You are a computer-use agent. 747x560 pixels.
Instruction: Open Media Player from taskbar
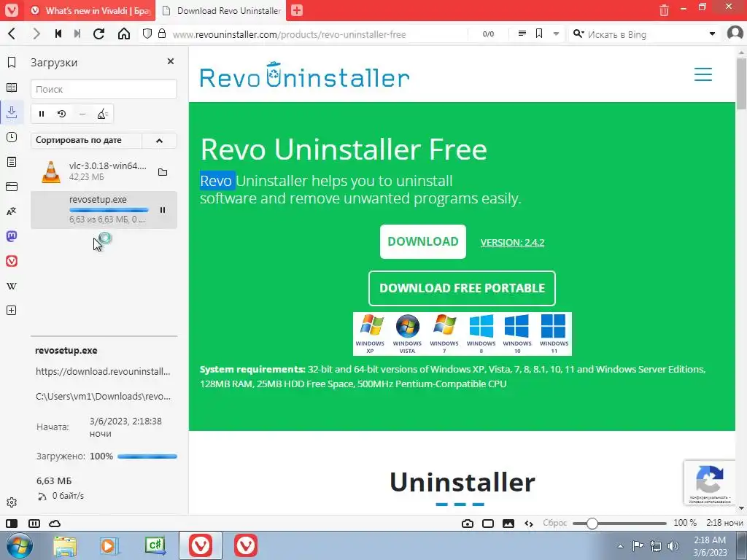click(109, 545)
